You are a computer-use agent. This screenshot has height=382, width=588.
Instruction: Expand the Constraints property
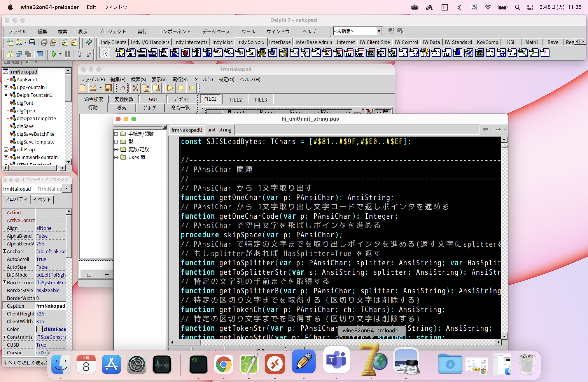pyautogui.click(x=4, y=336)
